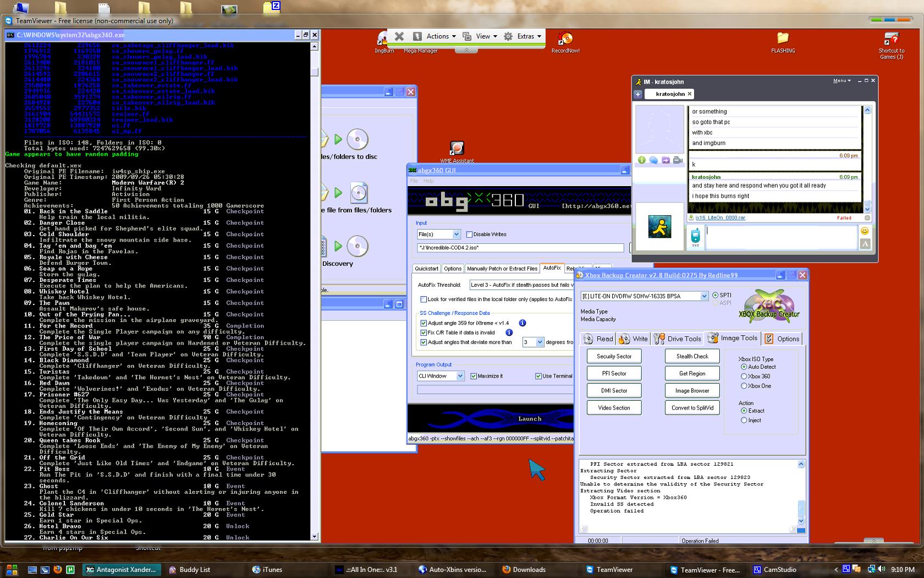Screen dimensions: 924x578
Task: Click command prompt vertical scrollbar
Action: pos(315,291)
